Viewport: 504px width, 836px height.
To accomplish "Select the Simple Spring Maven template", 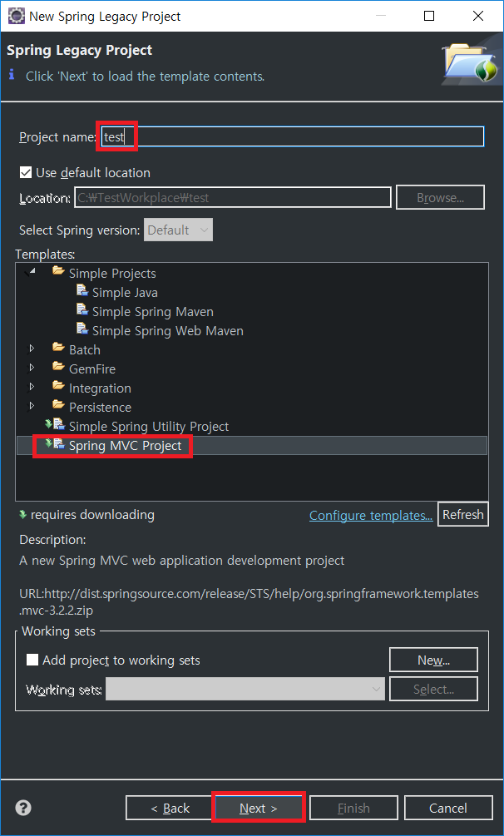I will point(152,312).
